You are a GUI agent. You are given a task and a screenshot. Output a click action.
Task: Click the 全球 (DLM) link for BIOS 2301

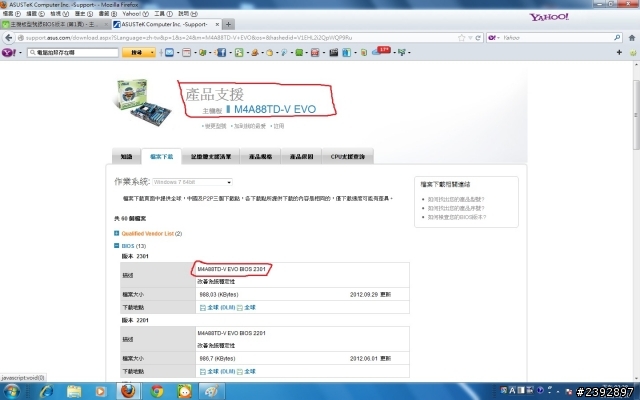click(x=221, y=308)
